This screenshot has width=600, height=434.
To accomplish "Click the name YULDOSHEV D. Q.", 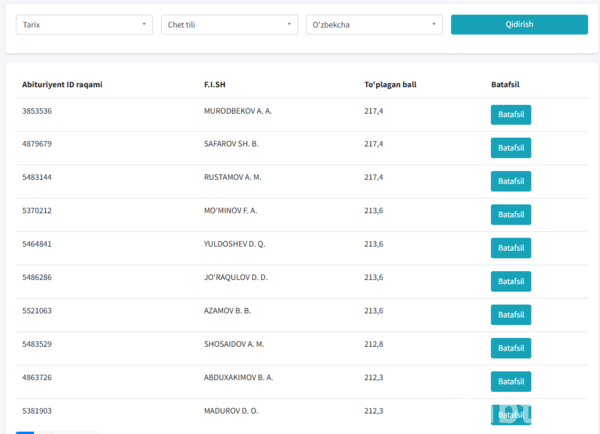I will pos(235,244).
